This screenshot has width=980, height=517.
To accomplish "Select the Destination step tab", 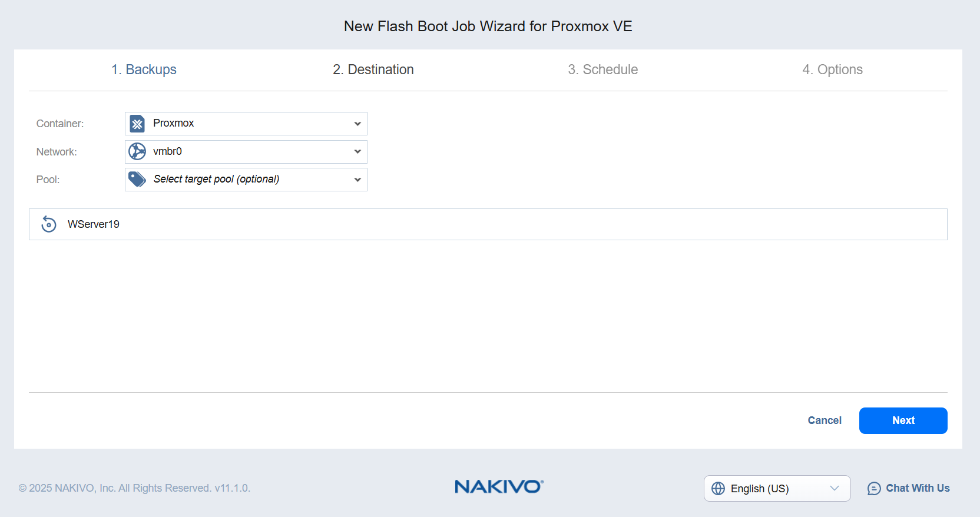I will [373, 69].
